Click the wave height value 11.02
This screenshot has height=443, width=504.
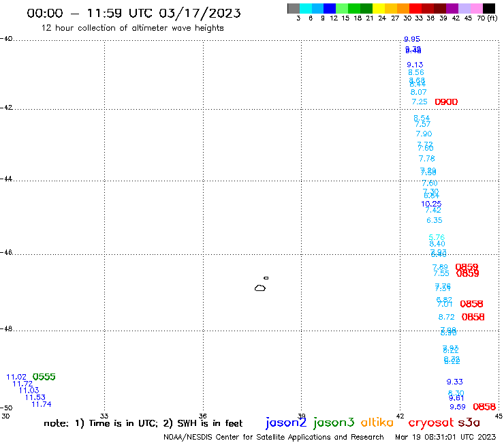coord(16,377)
